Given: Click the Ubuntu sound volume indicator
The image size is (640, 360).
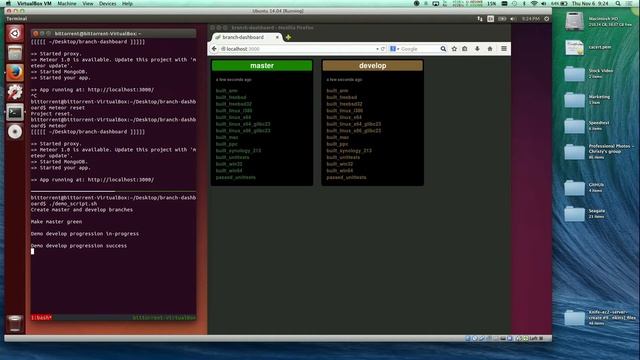Looking at the screenshot, I should 513,19.
